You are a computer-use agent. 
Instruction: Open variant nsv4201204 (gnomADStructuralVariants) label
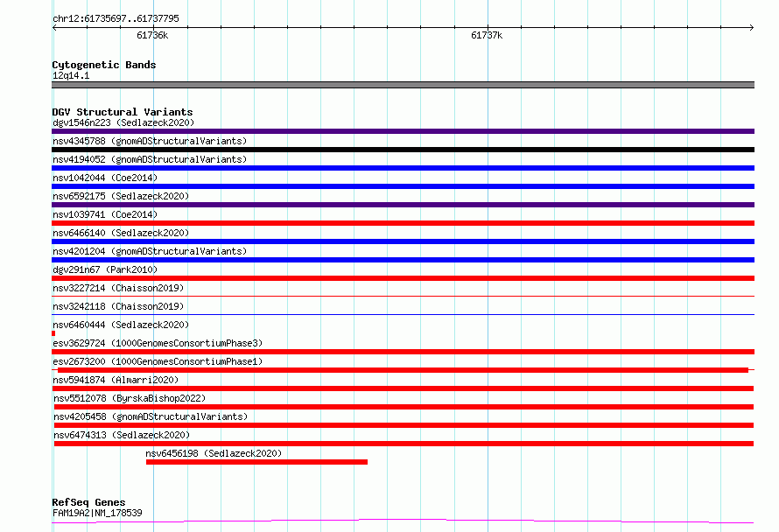point(150,251)
